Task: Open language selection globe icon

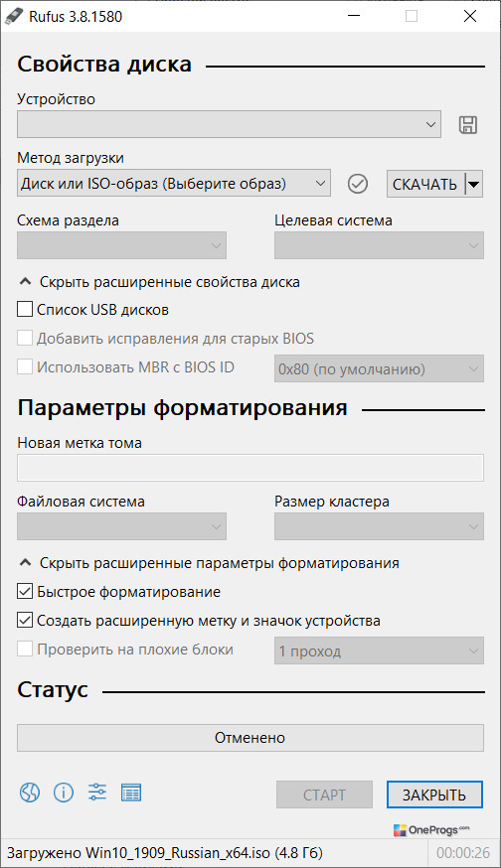Action: 30,793
